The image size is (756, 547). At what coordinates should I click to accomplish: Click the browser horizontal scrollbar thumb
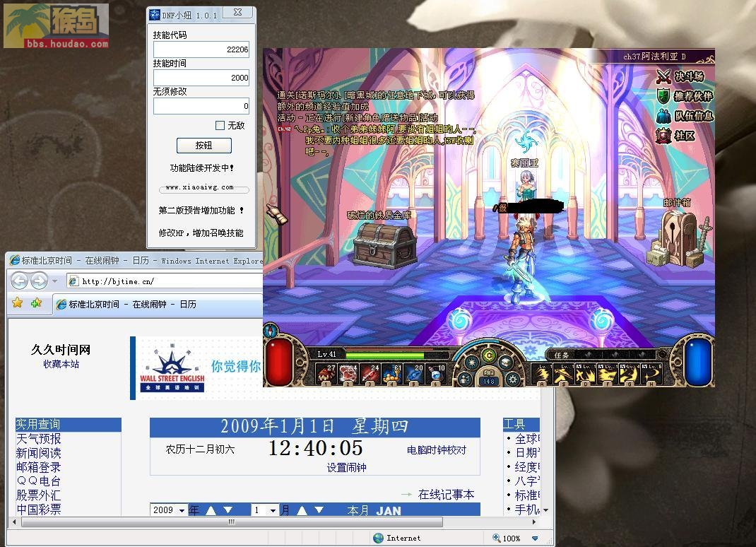[232, 522]
